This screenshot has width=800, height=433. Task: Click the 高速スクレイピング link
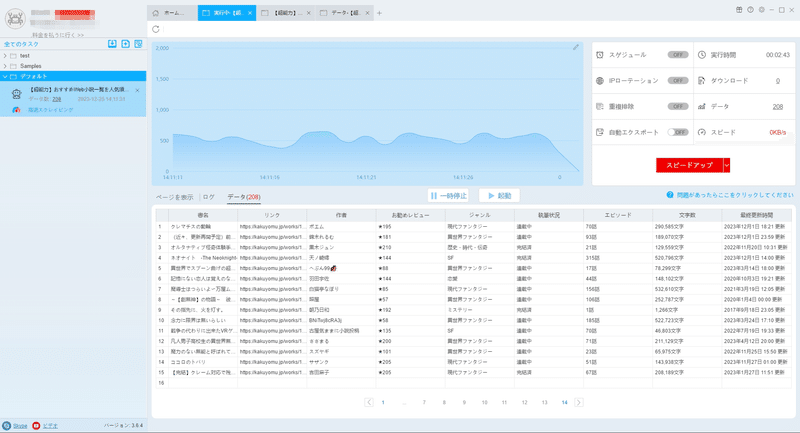point(51,110)
